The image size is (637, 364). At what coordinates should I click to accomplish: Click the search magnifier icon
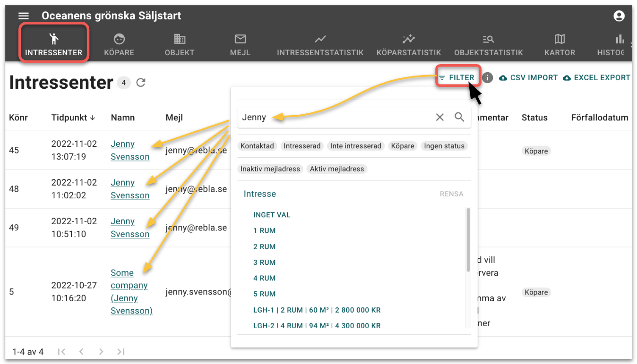pyautogui.click(x=459, y=117)
